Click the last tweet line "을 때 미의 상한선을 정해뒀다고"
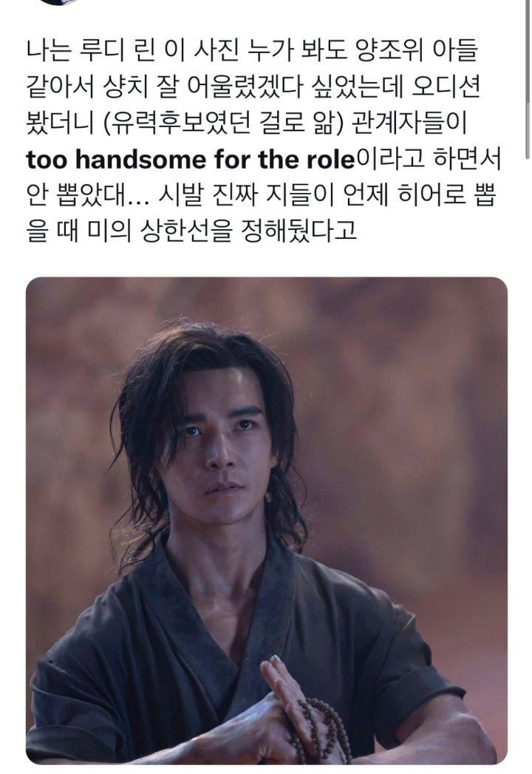Viewport: 532px width, 774px height. click(x=191, y=231)
